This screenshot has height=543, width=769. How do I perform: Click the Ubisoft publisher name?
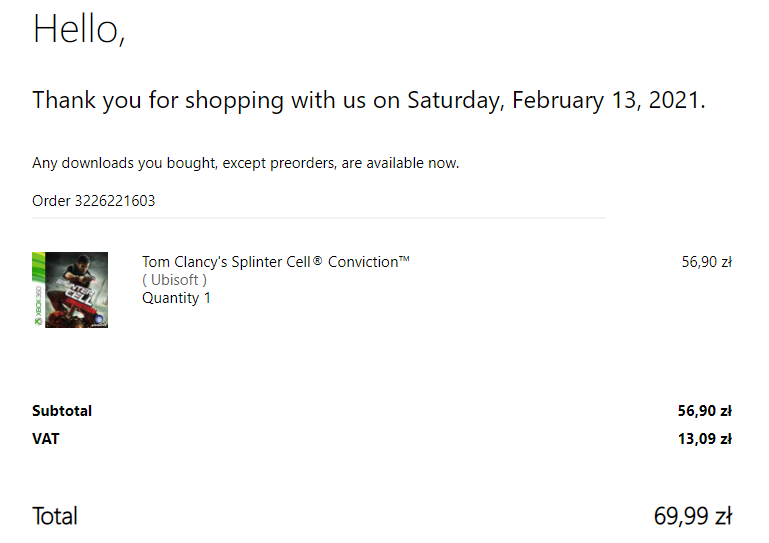[175, 280]
